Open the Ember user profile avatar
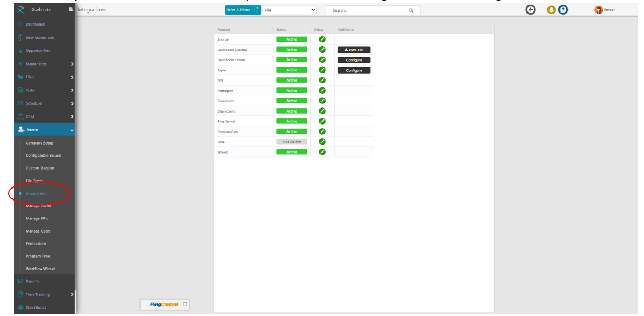The width and height of the screenshot is (644, 316). [x=598, y=10]
